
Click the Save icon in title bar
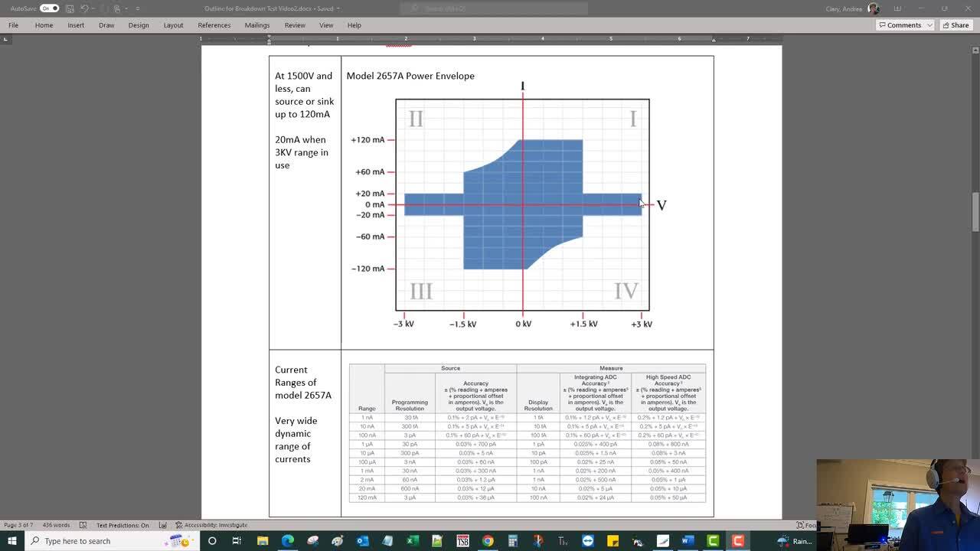tap(70, 8)
